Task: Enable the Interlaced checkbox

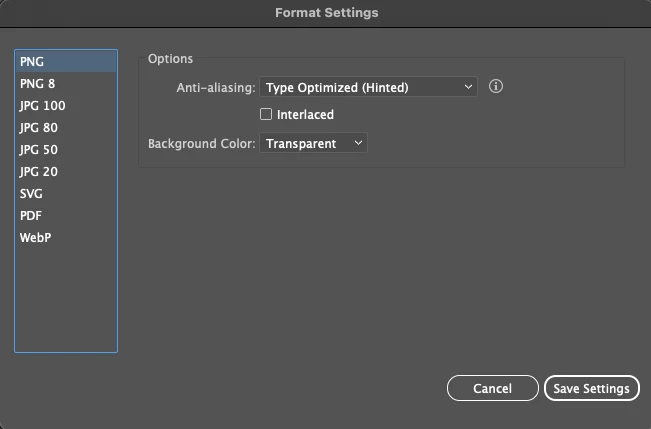Action: pyautogui.click(x=266, y=115)
